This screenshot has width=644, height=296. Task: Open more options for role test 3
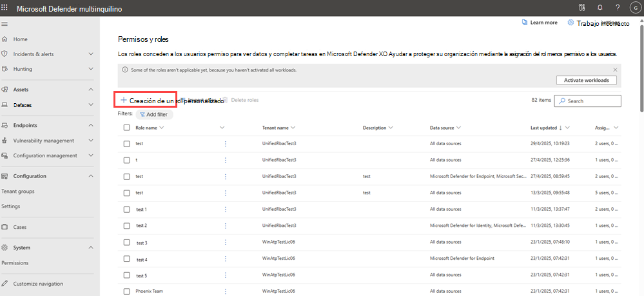(225, 242)
